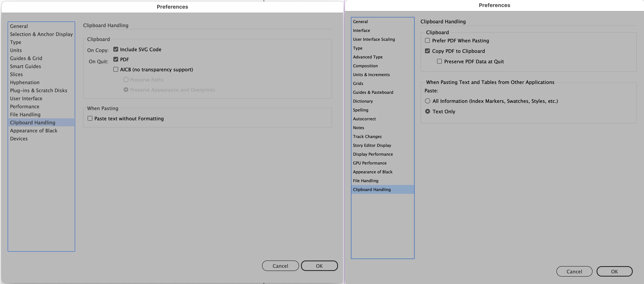Image resolution: width=644 pixels, height=284 pixels.
Task: Uncheck Copy PDF to Clipboard
Action: click(427, 51)
